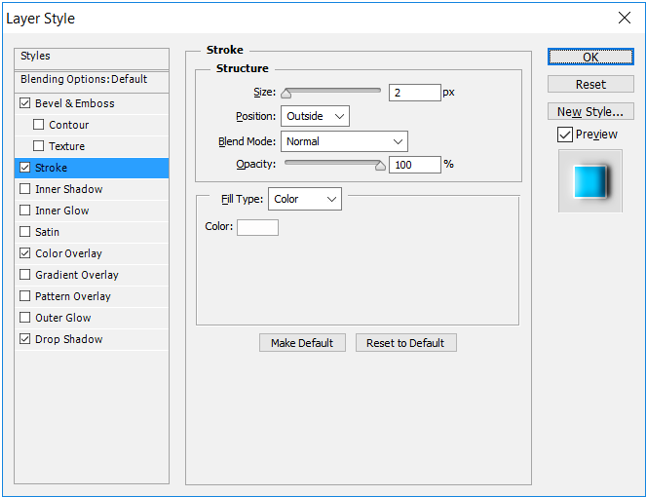The image size is (649, 500).
Task: Click the Opacity percentage field
Action: click(x=415, y=165)
